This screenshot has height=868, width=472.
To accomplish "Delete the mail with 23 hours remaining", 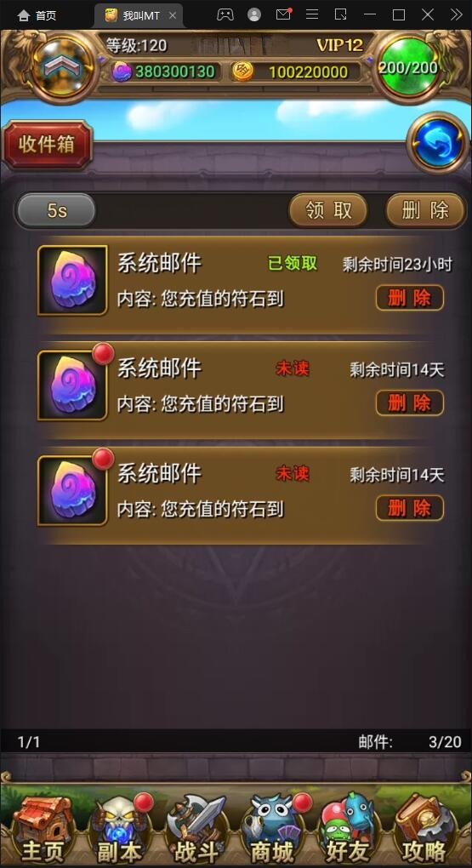I will (x=409, y=298).
